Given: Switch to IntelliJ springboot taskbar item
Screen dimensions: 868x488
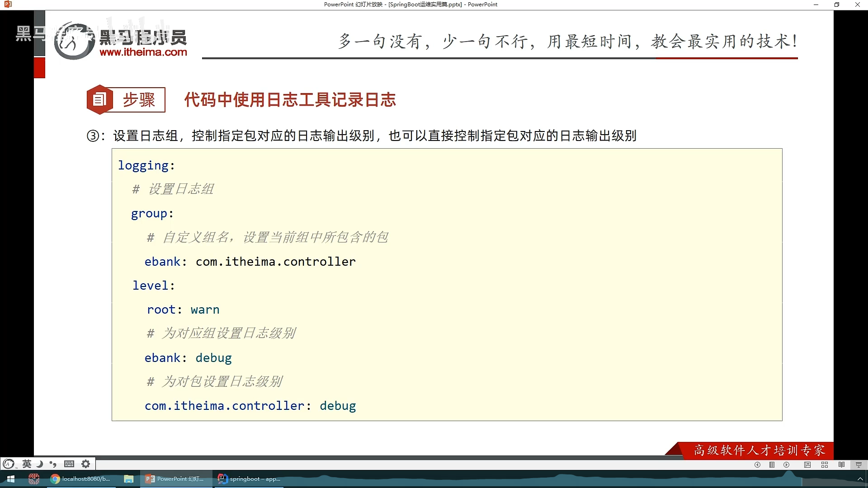Looking at the screenshot, I should (x=249, y=479).
